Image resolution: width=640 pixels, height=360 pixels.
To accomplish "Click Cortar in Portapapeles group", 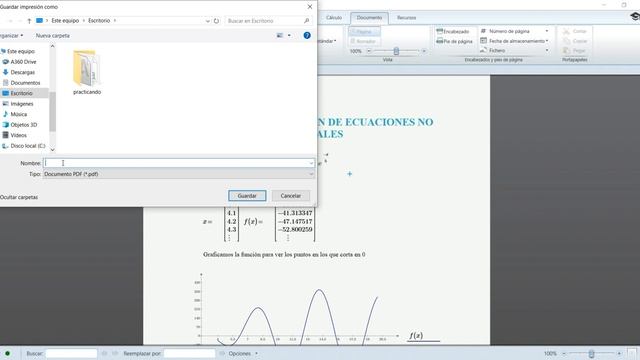I will (575, 31).
